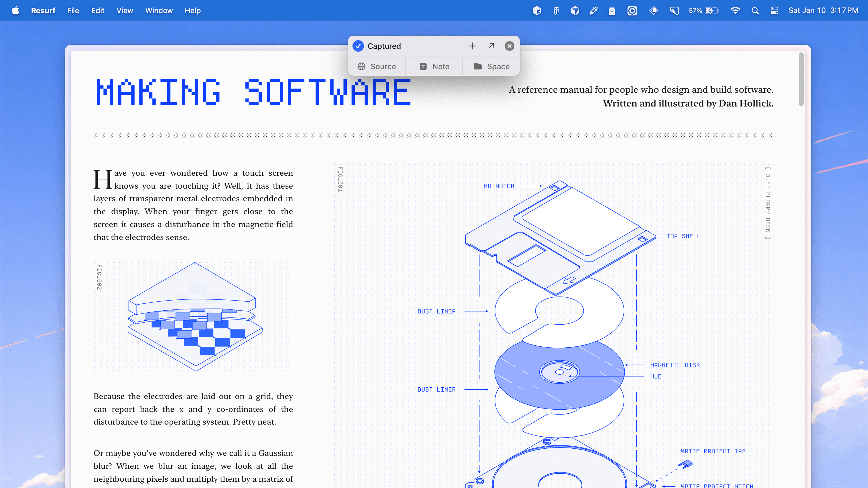Open the Window menu
Image resolution: width=868 pixels, height=488 pixels.
click(159, 11)
